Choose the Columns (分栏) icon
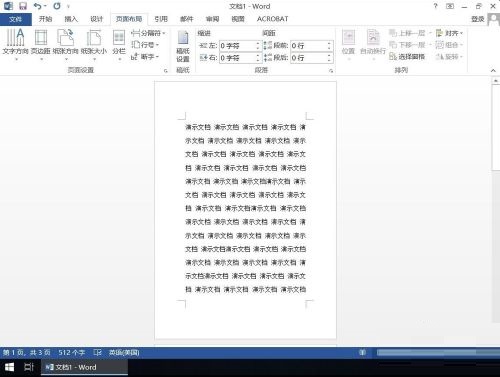The image size is (500, 377). (119, 43)
